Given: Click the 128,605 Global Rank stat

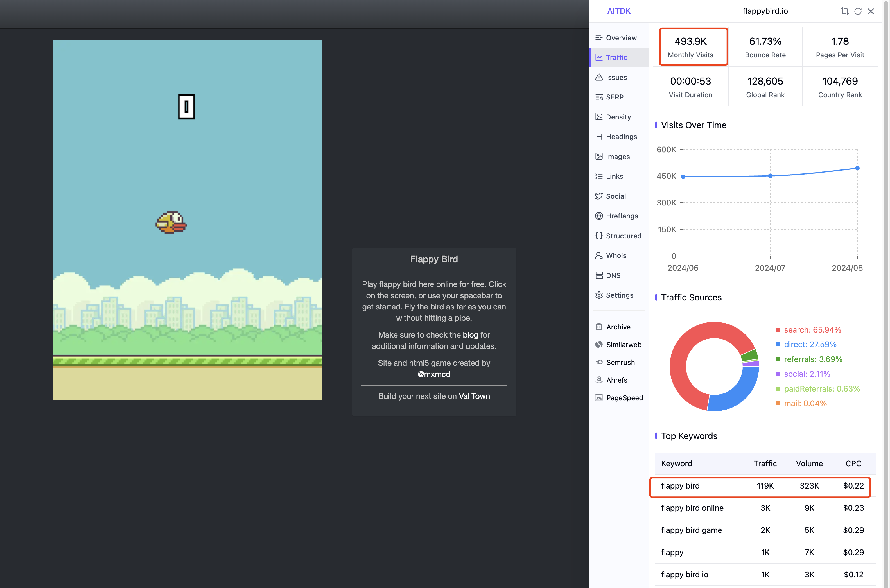Looking at the screenshot, I should (765, 87).
